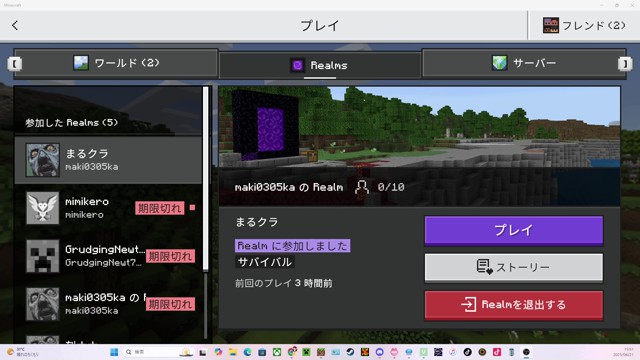Switch to the ワールド (2) tab
This screenshot has height=360, width=640.
(116, 63)
